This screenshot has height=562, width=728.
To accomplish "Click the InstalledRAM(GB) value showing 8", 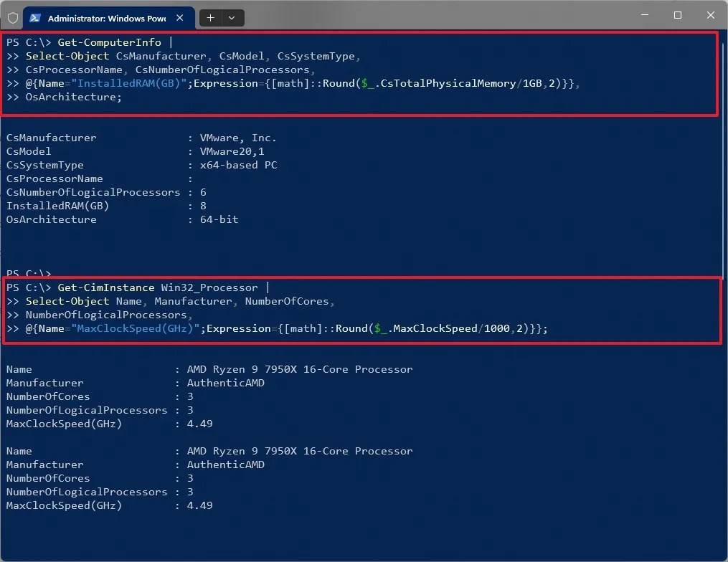I will click(x=203, y=206).
